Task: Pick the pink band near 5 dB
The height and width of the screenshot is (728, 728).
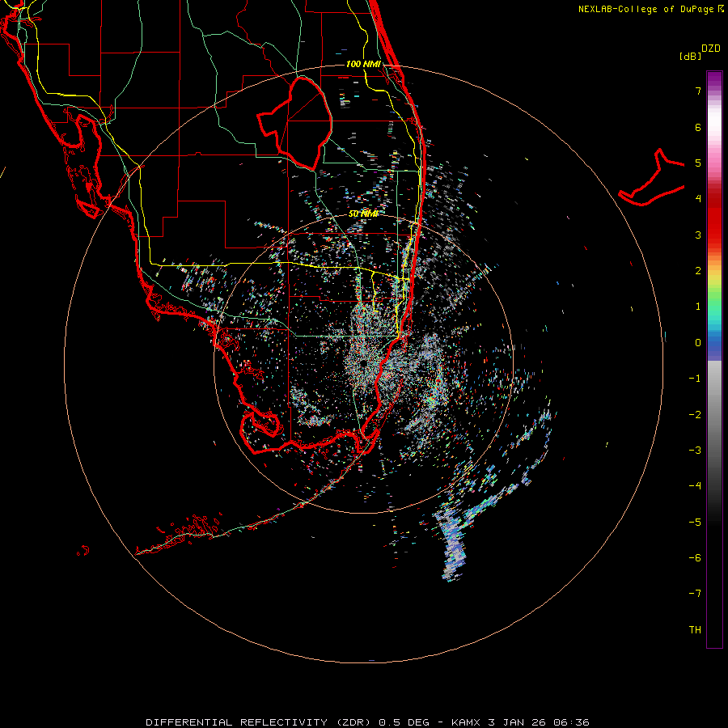Action: click(714, 160)
